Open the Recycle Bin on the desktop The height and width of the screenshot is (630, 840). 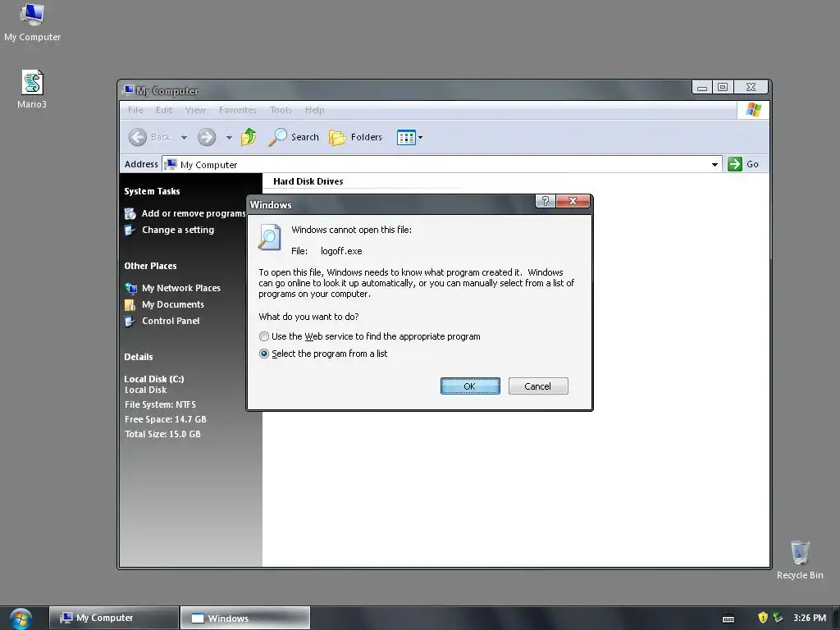click(800, 559)
